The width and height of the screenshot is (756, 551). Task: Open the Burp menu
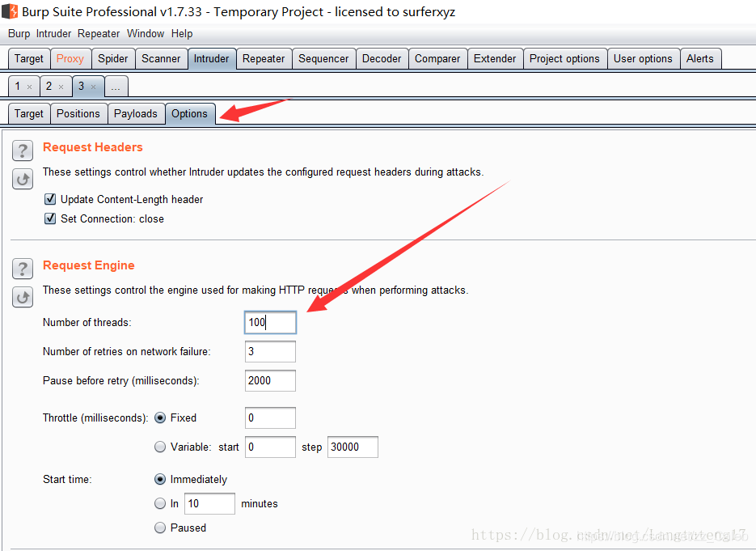tap(19, 34)
